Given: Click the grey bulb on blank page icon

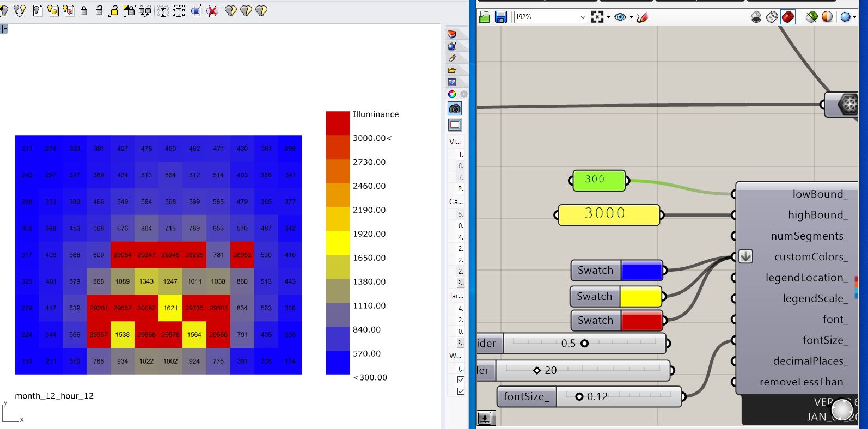Looking at the screenshot, I should click(38, 10).
